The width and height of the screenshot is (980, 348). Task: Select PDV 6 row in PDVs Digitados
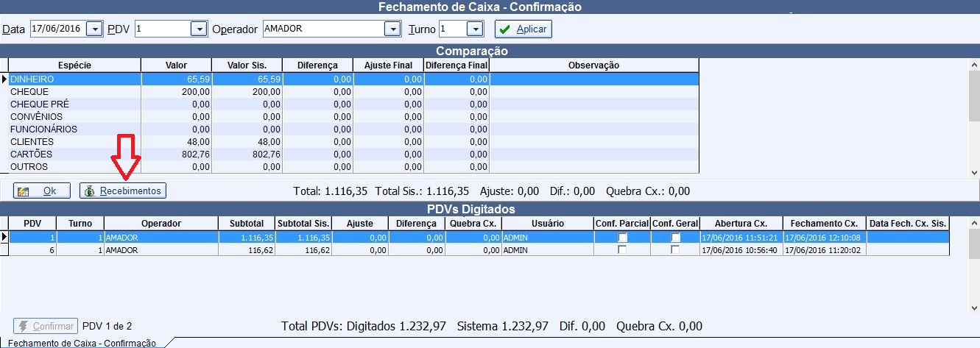(147, 250)
